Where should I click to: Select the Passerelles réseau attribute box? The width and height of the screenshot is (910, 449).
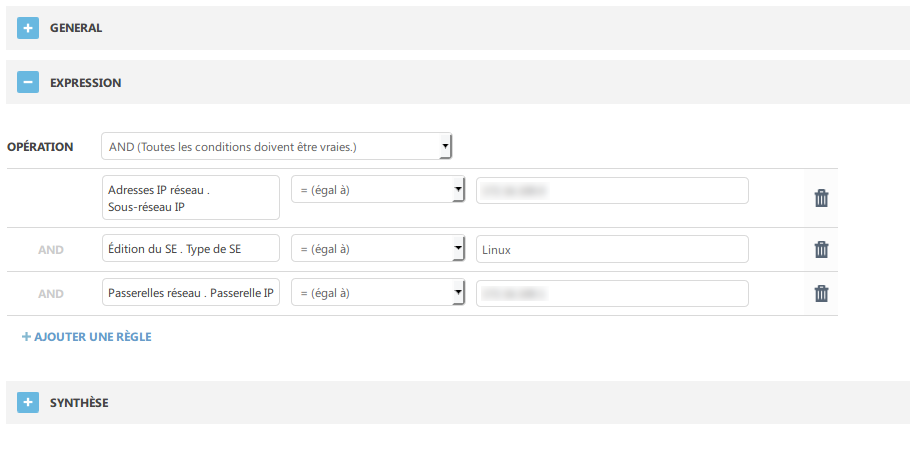click(x=190, y=293)
